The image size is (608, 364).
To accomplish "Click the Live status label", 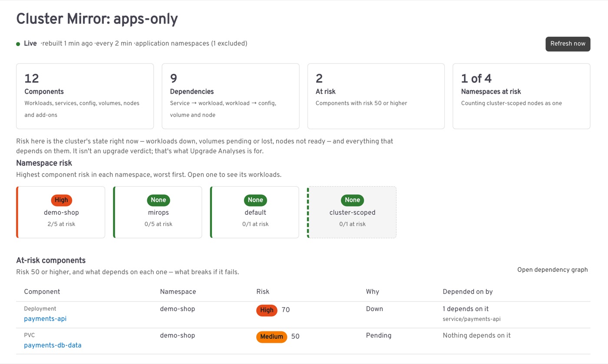I will coord(30,44).
